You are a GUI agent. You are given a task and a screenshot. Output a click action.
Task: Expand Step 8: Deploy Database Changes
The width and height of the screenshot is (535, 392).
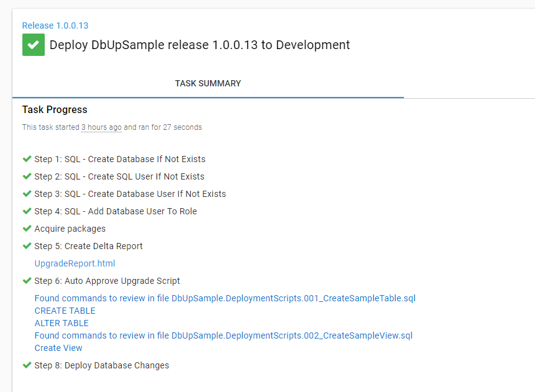pyautogui.click(x=101, y=365)
